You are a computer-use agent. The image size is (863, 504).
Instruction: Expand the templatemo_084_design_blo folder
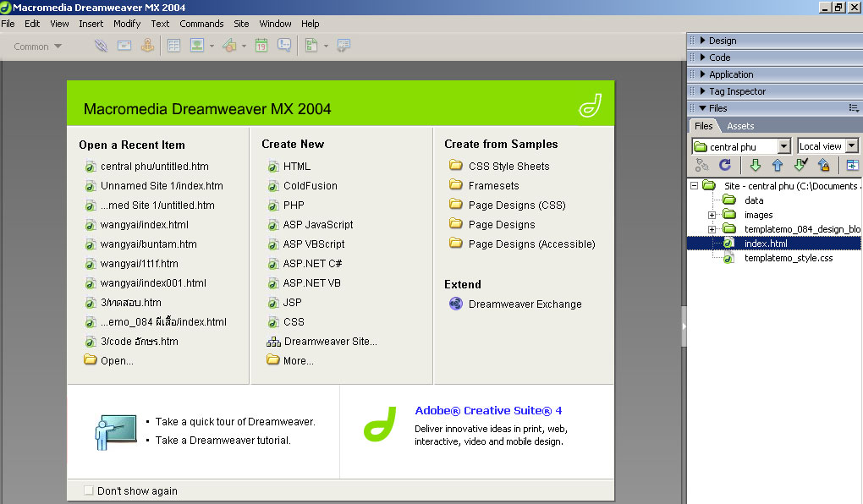coord(712,229)
